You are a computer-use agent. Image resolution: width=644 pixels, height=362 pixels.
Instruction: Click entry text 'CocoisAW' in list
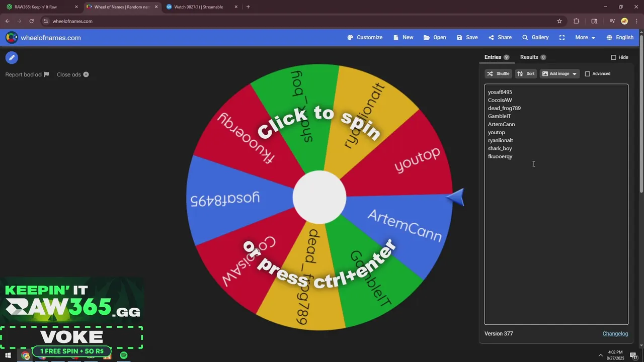500,100
